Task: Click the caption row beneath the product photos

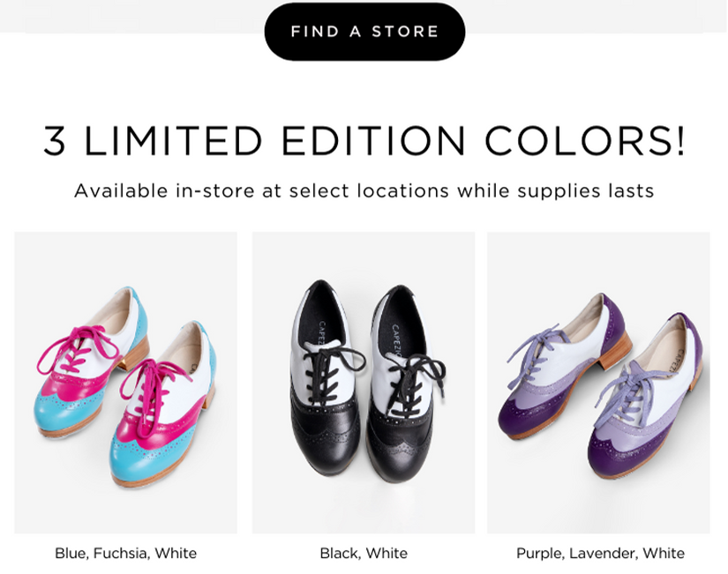Action: point(364,555)
